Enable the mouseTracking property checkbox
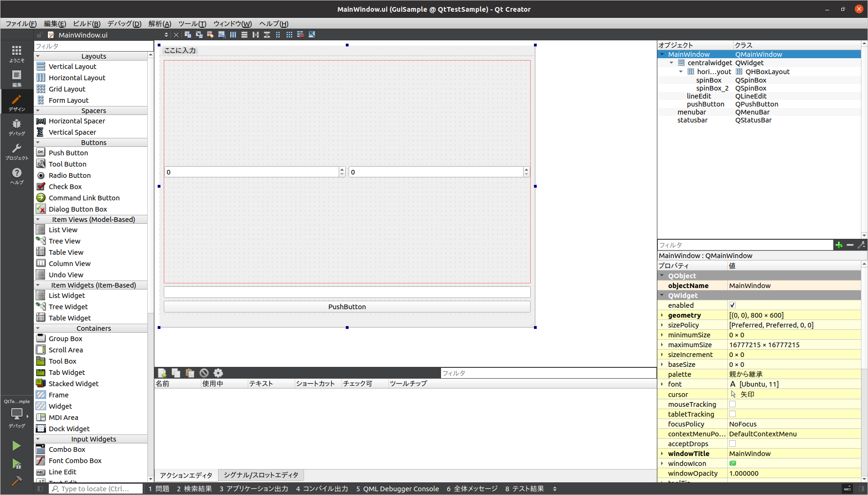This screenshot has height=495, width=868. (x=732, y=404)
